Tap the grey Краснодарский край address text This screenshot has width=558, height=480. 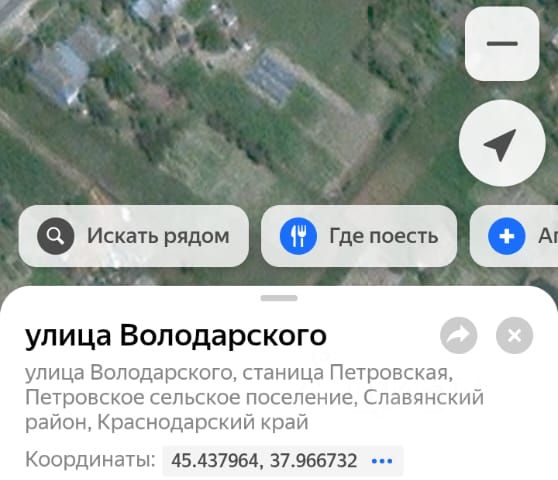tap(203, 422)
